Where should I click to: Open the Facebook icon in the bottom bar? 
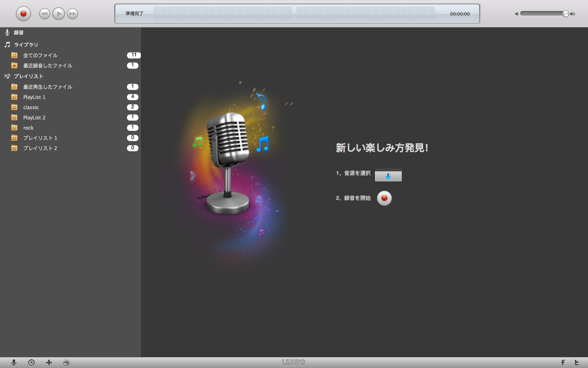(x=563, y=363)
